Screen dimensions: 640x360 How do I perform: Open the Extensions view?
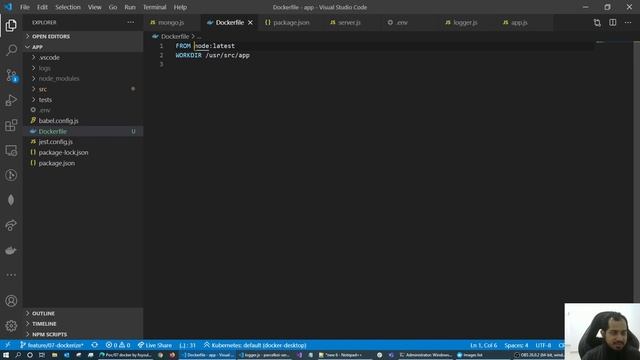[11, 125]
